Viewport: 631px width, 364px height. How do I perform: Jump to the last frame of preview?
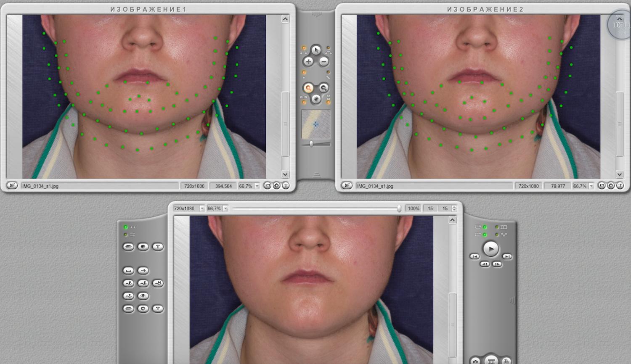coord(507,256)
